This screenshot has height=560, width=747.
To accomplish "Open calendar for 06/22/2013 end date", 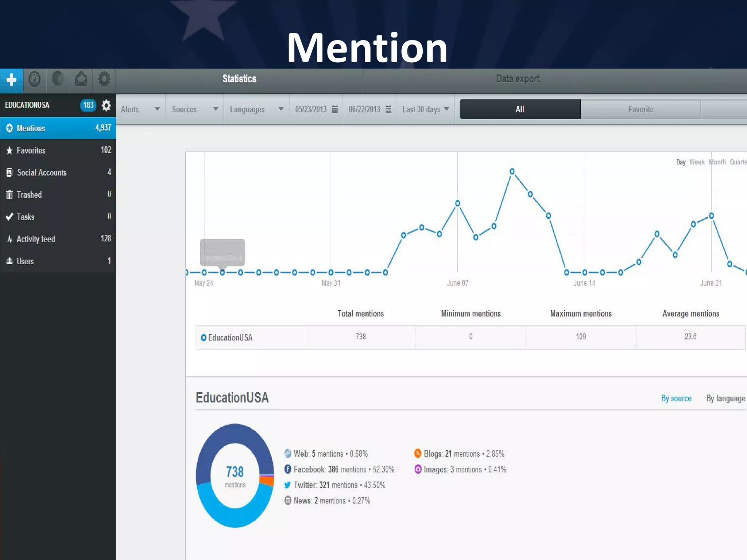I will (388, 109).
